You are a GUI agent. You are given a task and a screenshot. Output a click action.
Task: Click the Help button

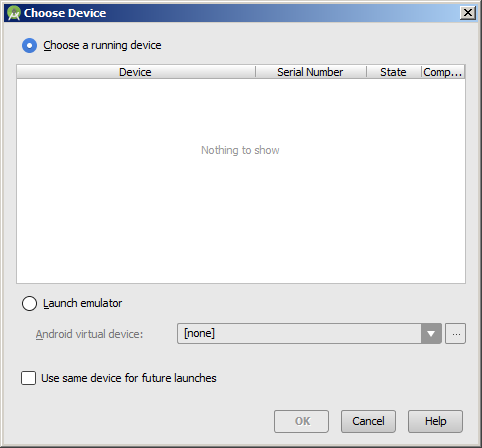435,421
